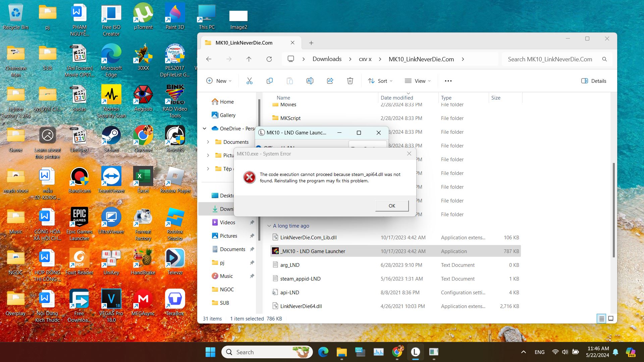Screen dimensions: 644x362
Task: Toggle the Details pane button
Action: pos(594,81)
